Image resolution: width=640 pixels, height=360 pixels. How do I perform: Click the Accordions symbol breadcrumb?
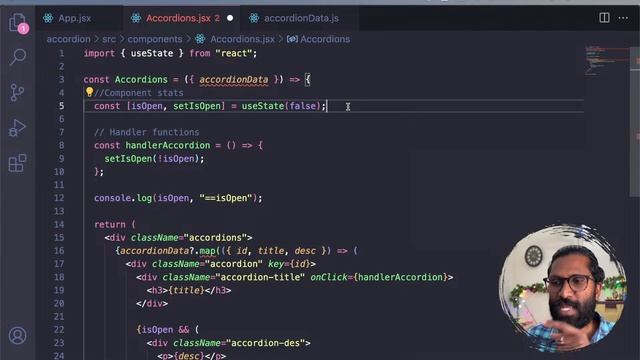point(325,39)
